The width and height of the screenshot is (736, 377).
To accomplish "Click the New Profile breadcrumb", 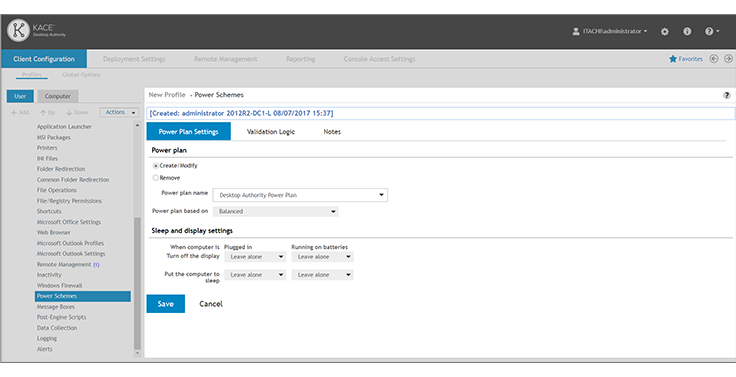I will coord(167,95).
